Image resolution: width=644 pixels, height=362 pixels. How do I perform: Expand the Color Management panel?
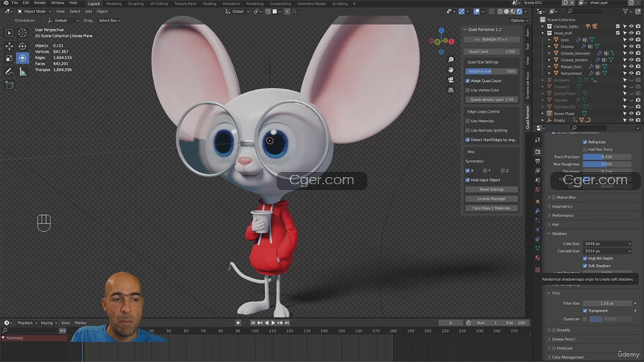click(x=549, y=357)
